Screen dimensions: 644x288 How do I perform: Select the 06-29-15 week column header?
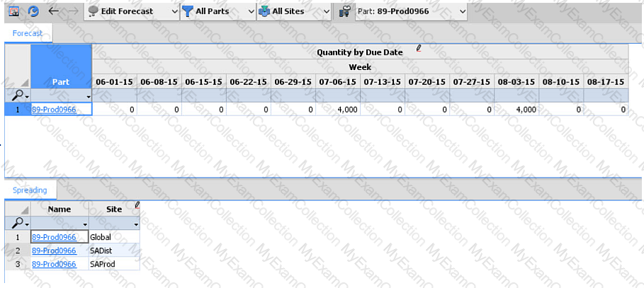[x=293, y=81]
